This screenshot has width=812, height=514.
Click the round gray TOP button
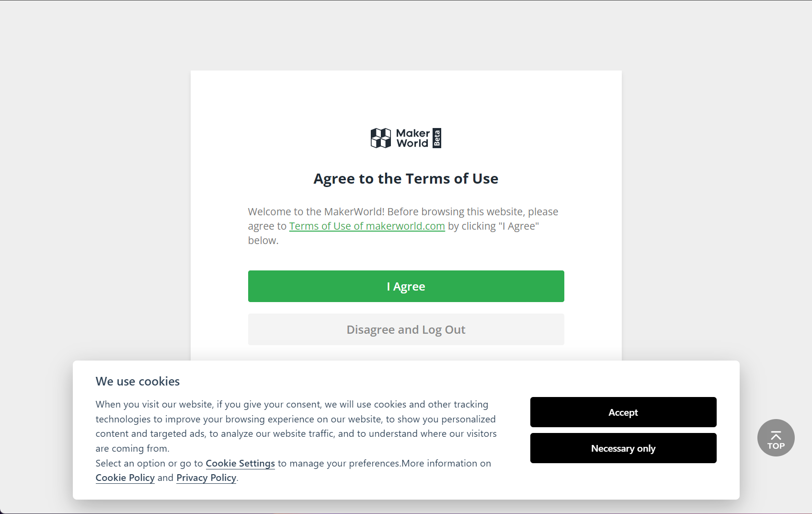pyautogui.click(x=776, y=438)
